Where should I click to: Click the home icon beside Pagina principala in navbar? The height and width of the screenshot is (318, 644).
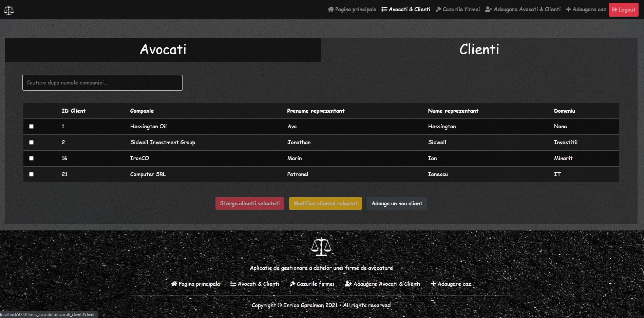click(330, 10)
